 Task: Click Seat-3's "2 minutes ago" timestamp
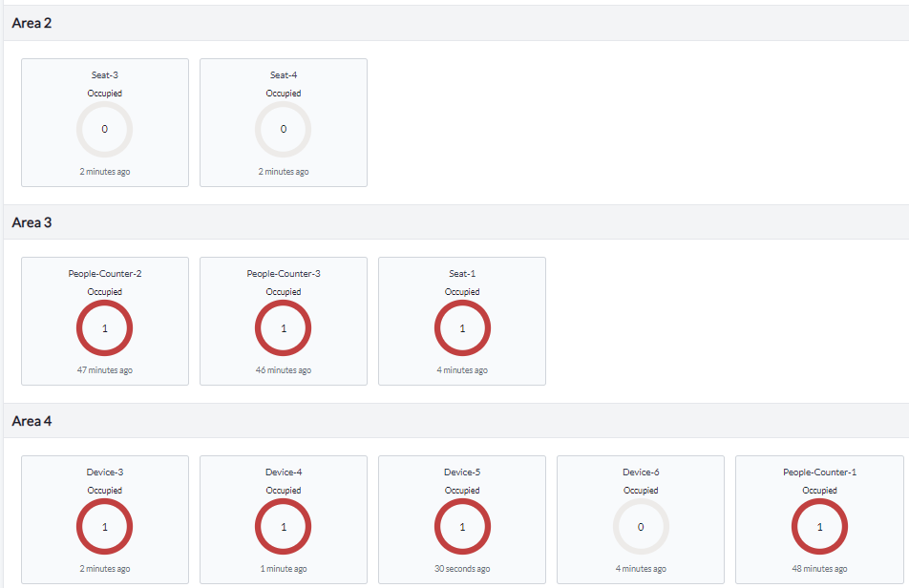point(105,172)
